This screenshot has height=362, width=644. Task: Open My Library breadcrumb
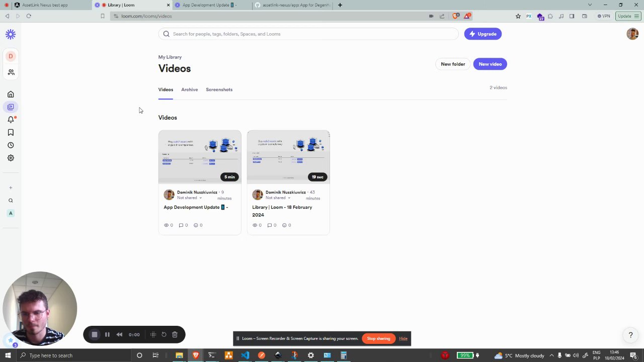pos(170,57)
